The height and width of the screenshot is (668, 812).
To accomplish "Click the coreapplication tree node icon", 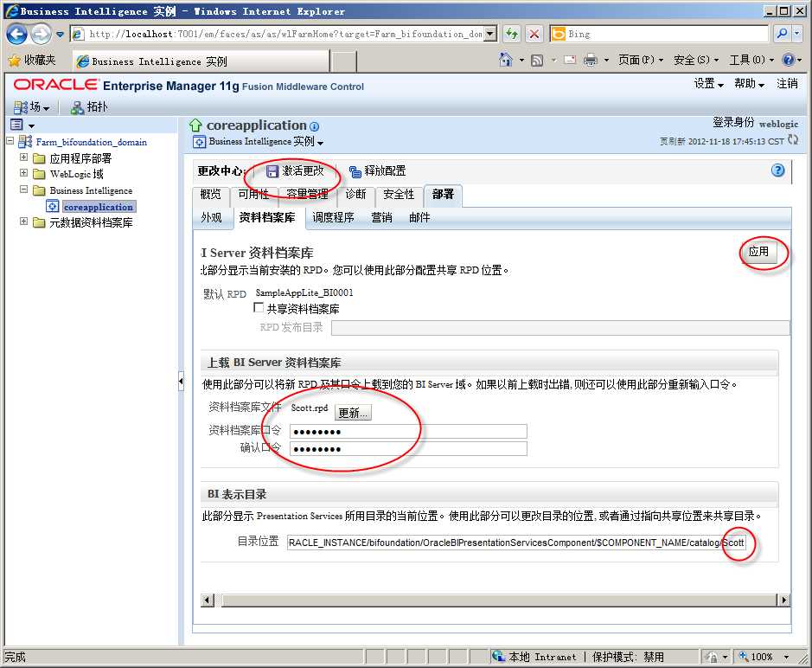I will pos(52,206).
